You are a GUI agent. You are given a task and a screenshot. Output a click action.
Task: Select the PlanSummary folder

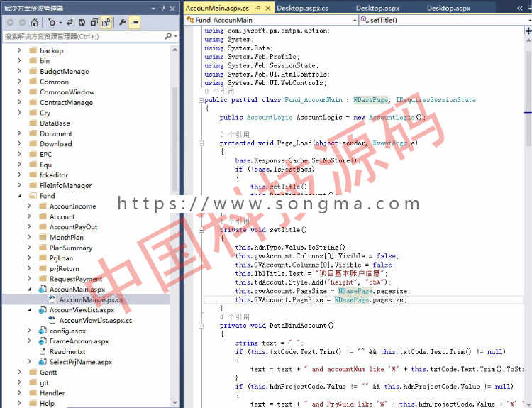70,248
